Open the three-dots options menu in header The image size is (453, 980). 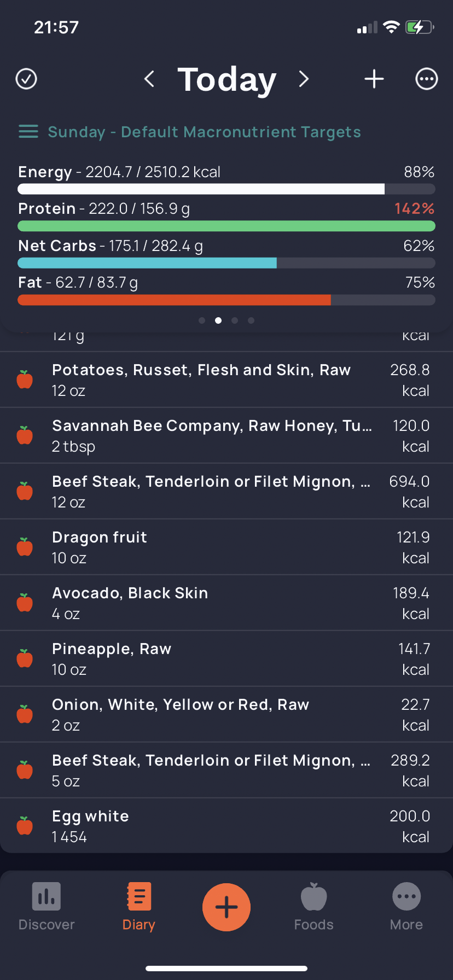coord(427,79)
